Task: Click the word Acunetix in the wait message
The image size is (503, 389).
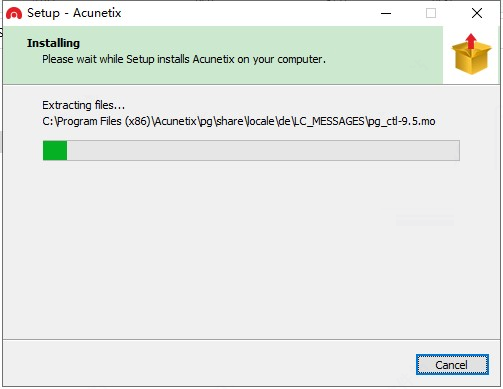Action: pos(213,59)
